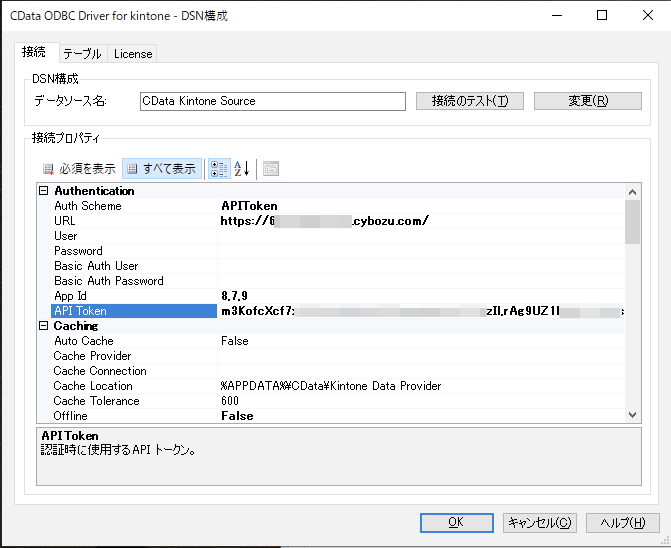
Task: Sort properties alphabetically with A-Z icon
Action: click(242, 169)
